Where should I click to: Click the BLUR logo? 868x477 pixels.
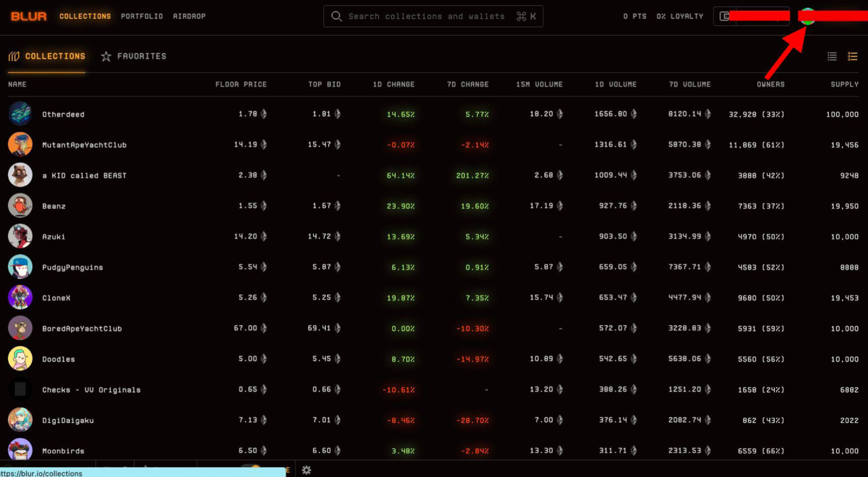29,16
